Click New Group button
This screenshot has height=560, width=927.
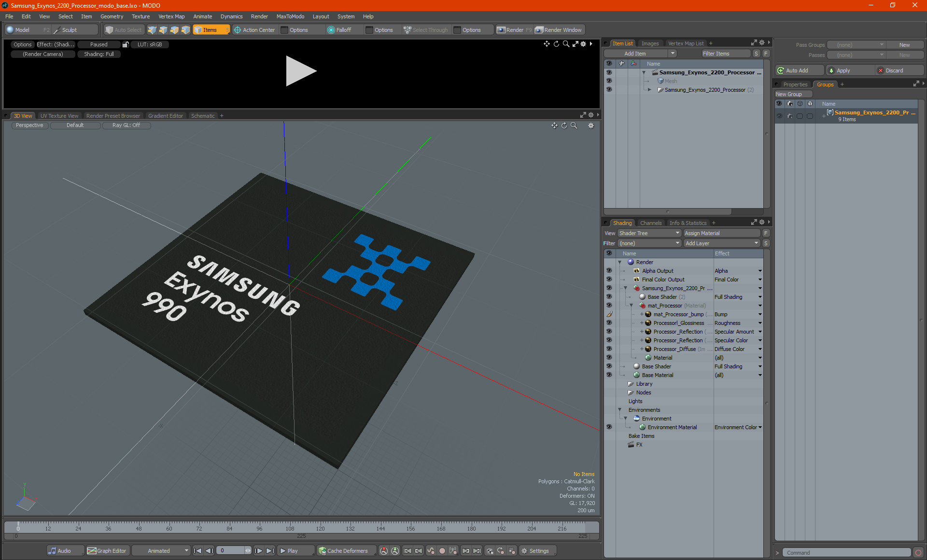793,94
